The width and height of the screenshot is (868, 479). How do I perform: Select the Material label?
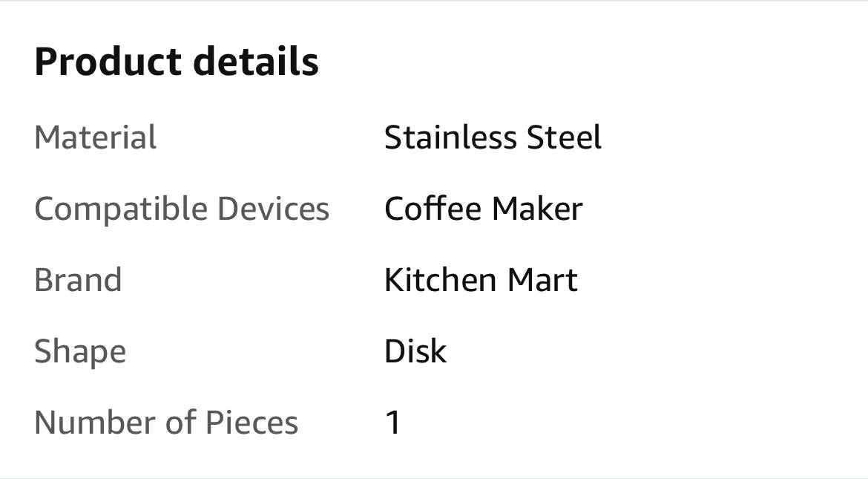pyautogui.click(x=95, y=138)
